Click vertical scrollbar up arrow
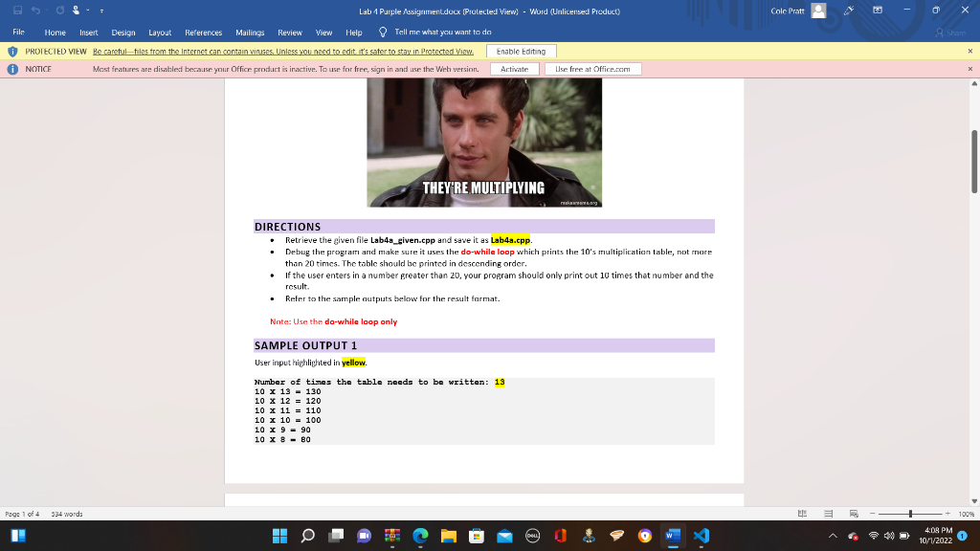 (x=973, y=84)
